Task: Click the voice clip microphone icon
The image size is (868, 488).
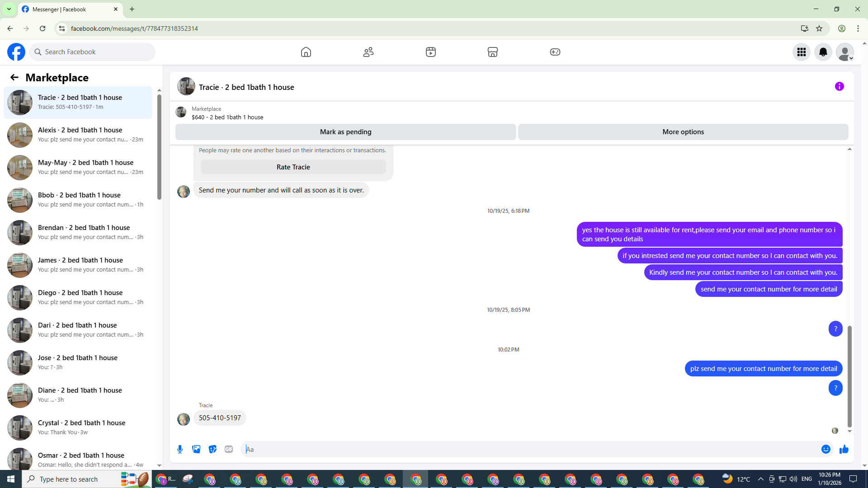Action: 180,449
